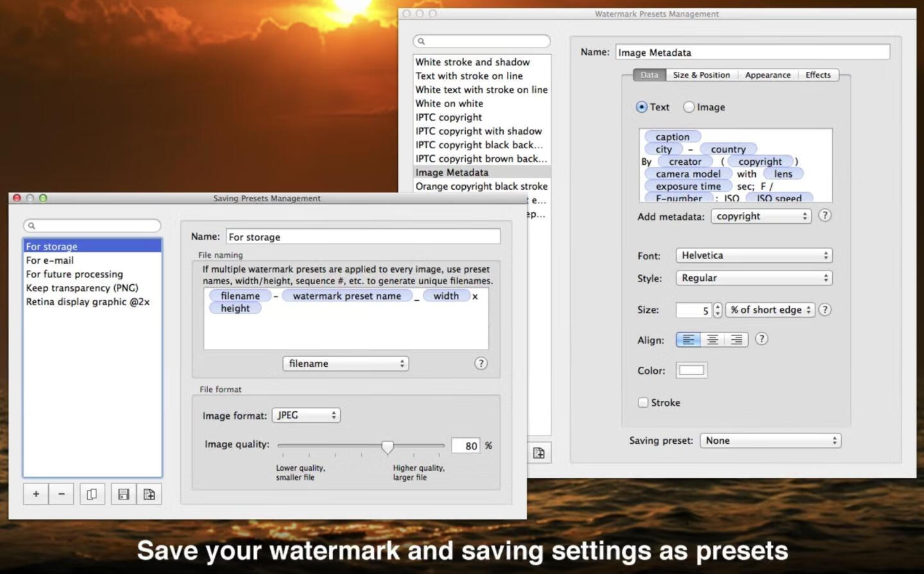
Task: Click the 'filename' token in naming field
Action: 240,296
